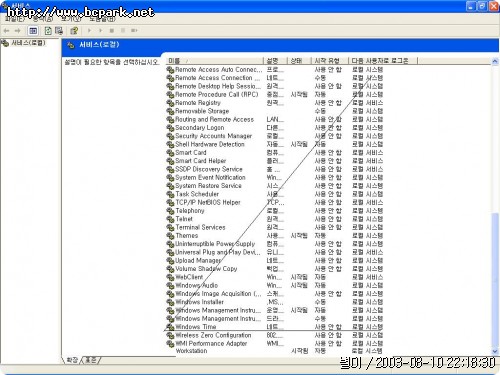Select the Smart Card Helper service
The width and height of the screenshot is (500, 375).
pos(275,161)
